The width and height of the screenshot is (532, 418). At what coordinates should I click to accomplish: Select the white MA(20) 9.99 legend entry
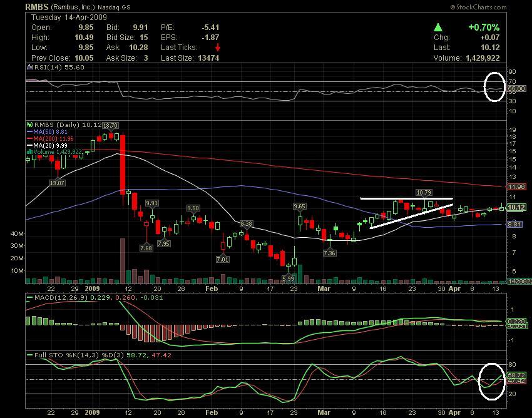(47, 145)
